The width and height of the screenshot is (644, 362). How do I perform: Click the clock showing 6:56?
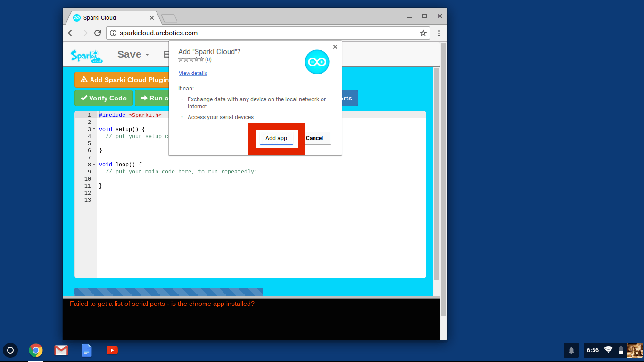pos(593,350)
